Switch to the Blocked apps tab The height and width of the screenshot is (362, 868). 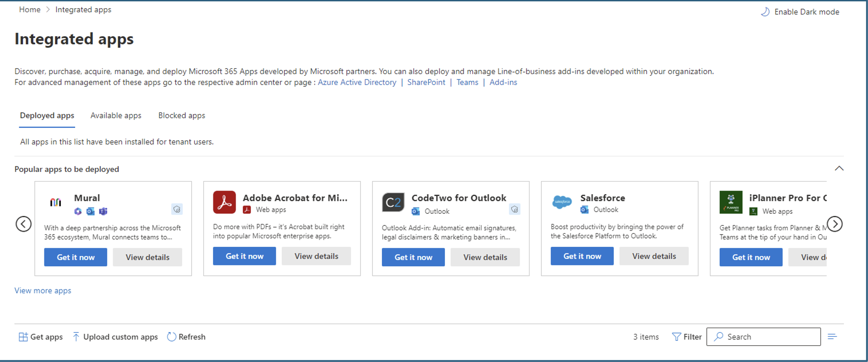182,116
